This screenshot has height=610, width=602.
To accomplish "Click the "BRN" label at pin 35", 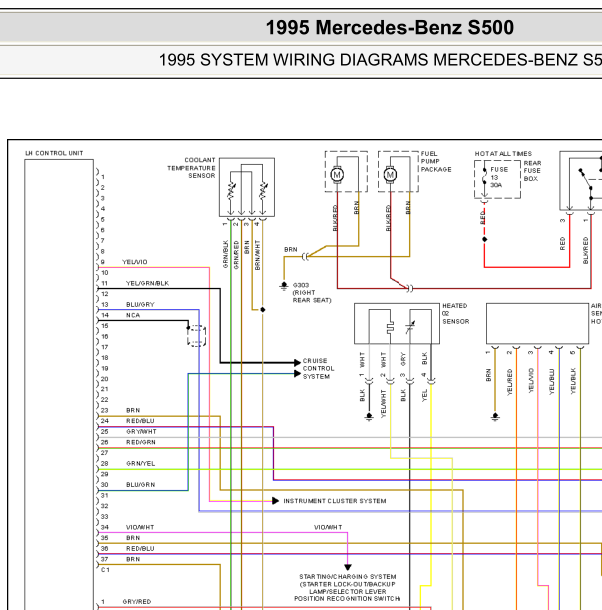I will tap(133, 538).
